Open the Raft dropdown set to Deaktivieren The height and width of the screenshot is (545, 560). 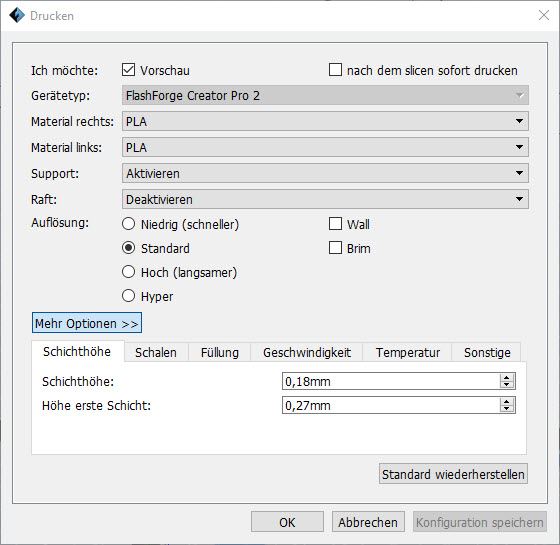point(325,199)
